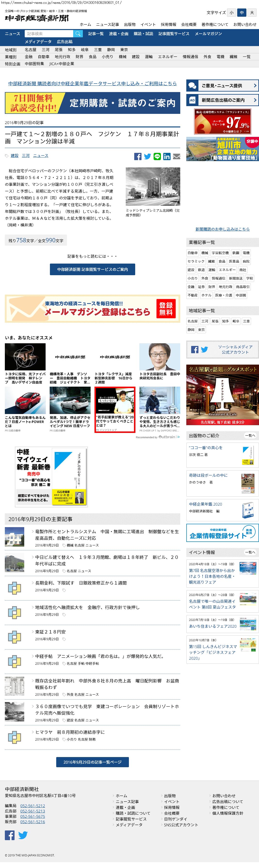
Task: Open JICA×中部企業 special feature
Action: point(62,64)
